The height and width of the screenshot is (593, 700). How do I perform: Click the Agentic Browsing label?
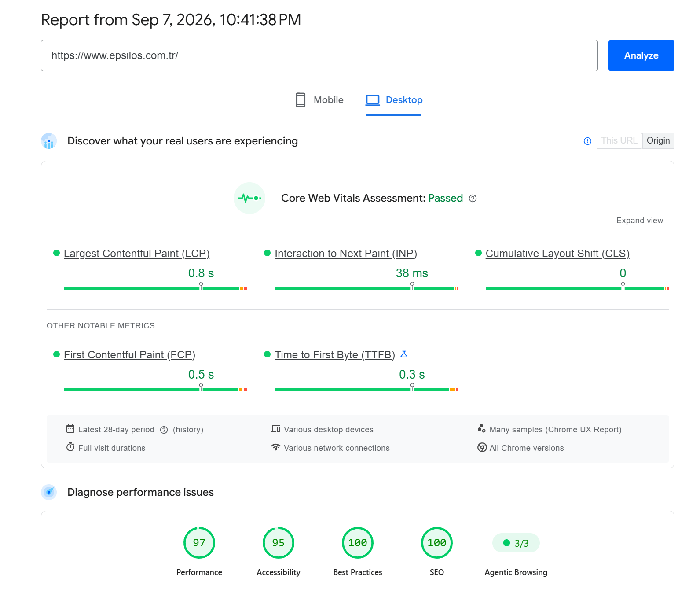pyautogui.click(x=516, y=572)
